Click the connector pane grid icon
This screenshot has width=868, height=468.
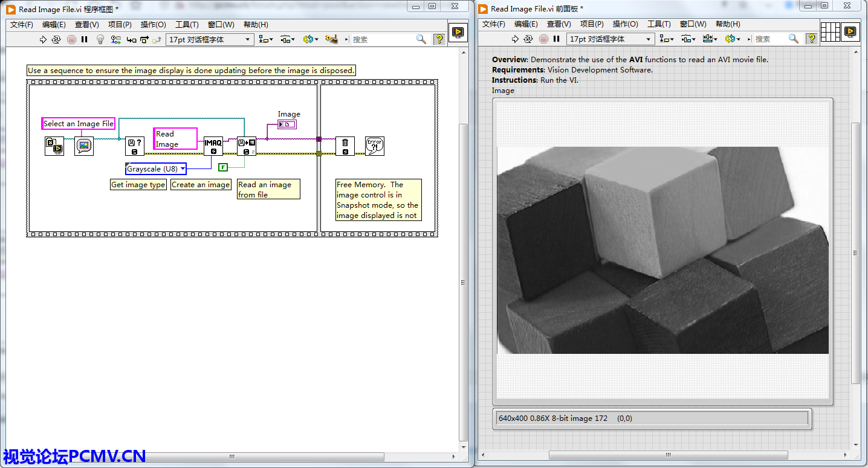pos(831,31)
